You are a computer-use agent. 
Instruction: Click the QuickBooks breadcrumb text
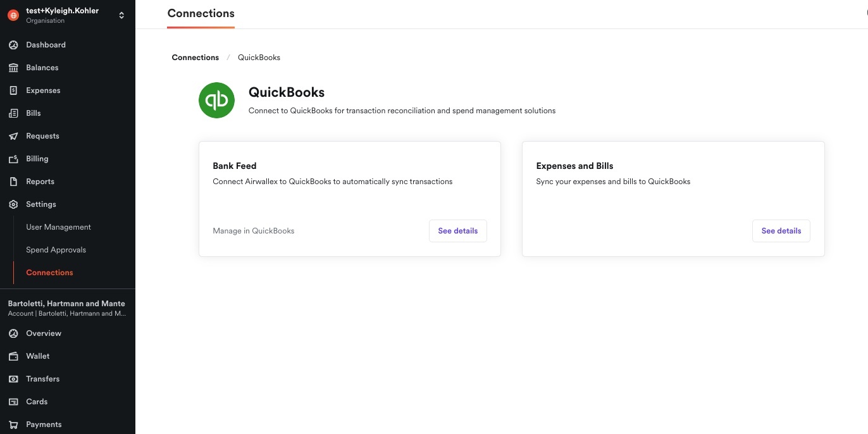tap(259, 58)
